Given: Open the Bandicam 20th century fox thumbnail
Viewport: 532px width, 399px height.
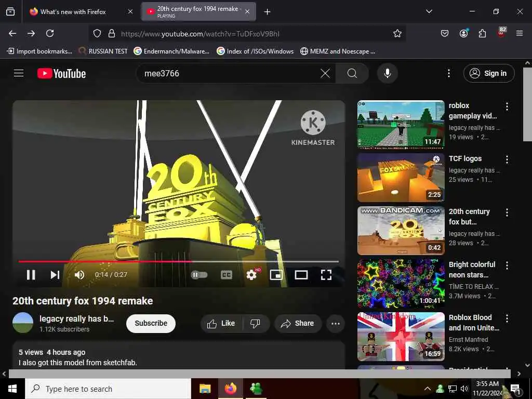Looking at the screenshot, I should click(x=401, y=230).
